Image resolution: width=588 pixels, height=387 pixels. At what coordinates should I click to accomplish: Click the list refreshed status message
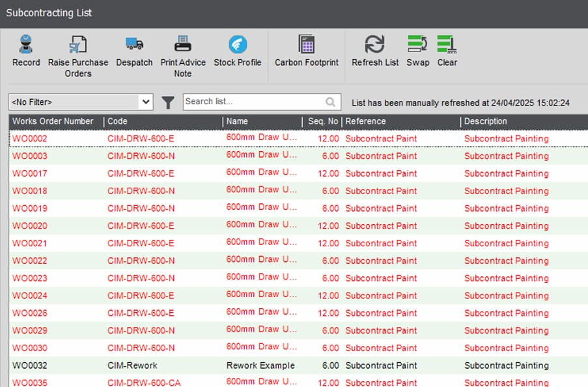(460, 103)
